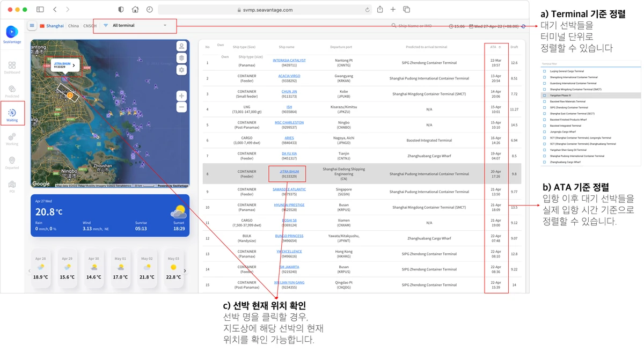Image resolution: width=644 pixels, height=352 pixels.
Task: Open INTERASIA CATALYST ship link
Action: click(x=289, y=61)
